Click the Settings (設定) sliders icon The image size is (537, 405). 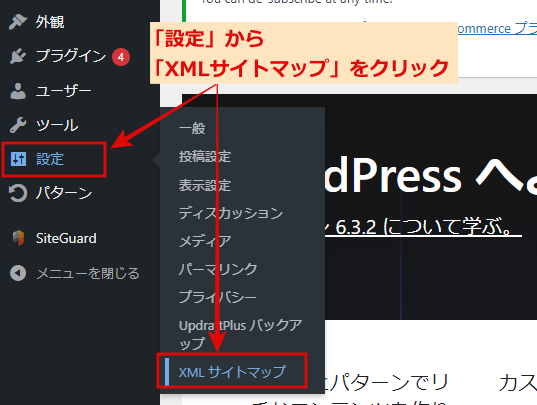coord(18,159)
